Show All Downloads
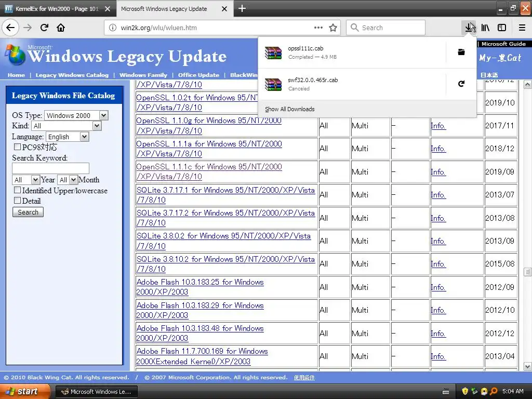Image resolution: width=532 pixels, height=399 pixels. (290, 109)
